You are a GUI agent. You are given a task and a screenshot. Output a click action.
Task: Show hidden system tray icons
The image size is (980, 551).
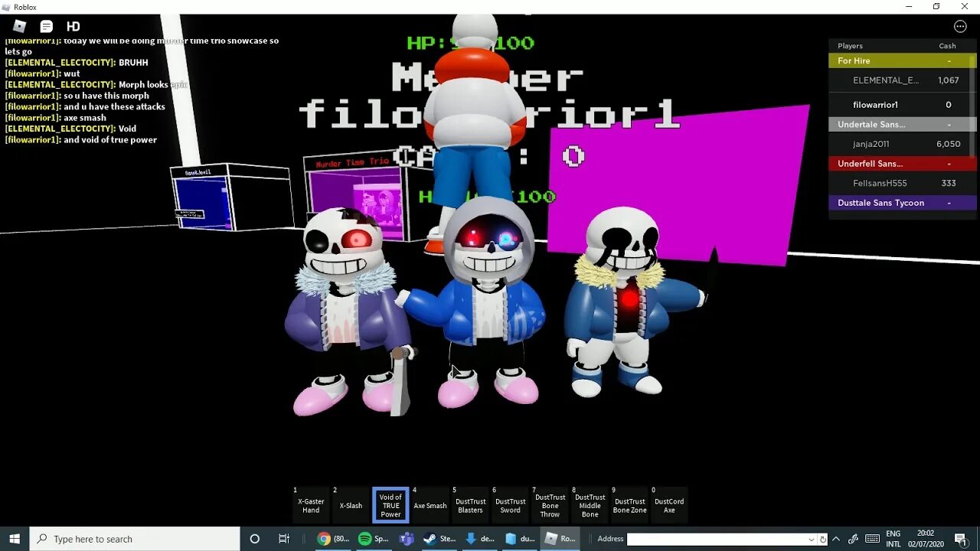(x=836, y=539)
